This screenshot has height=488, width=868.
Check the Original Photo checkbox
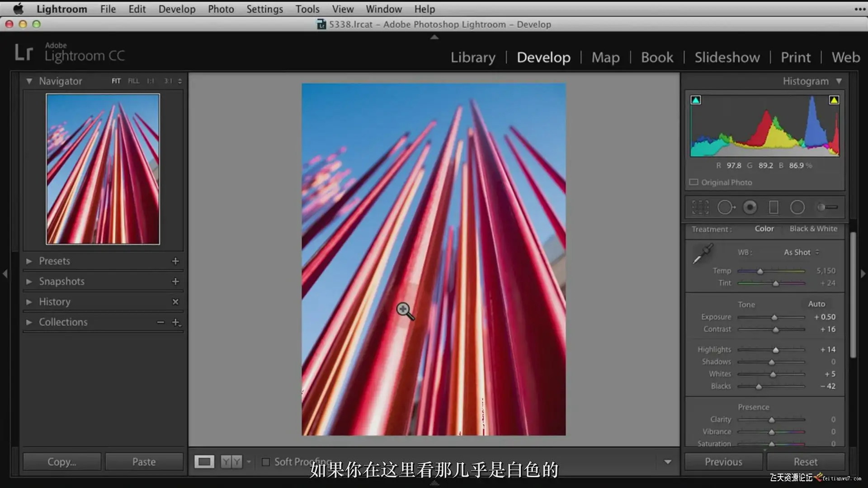click(x=693, y=182)
